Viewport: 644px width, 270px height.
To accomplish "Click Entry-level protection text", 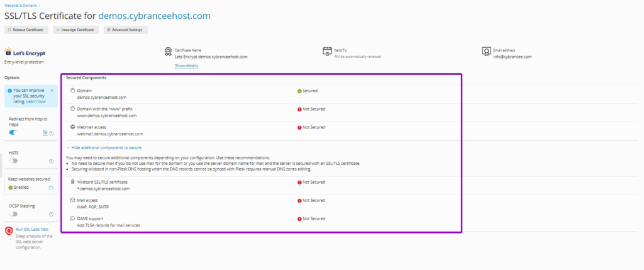I will click(x=24, y=62).
